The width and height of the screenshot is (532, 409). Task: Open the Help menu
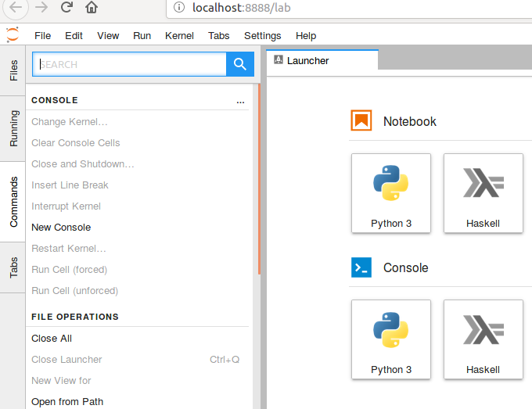tap(306, 36)
